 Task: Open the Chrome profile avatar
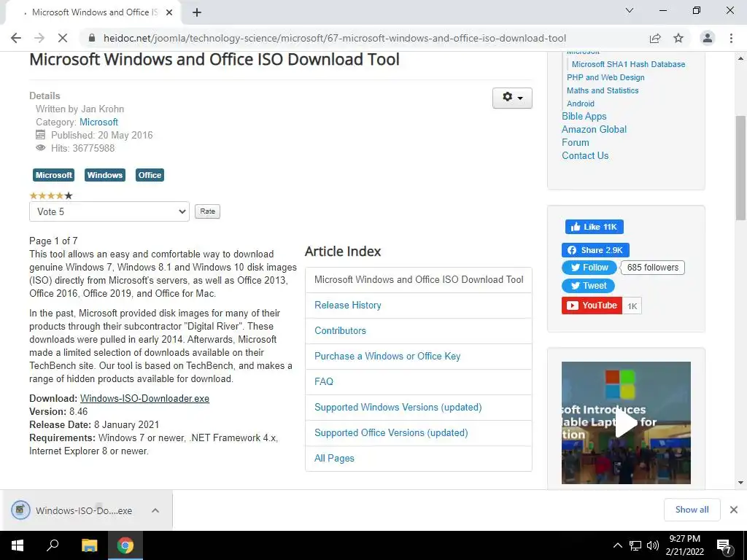[x=708, y=38]
